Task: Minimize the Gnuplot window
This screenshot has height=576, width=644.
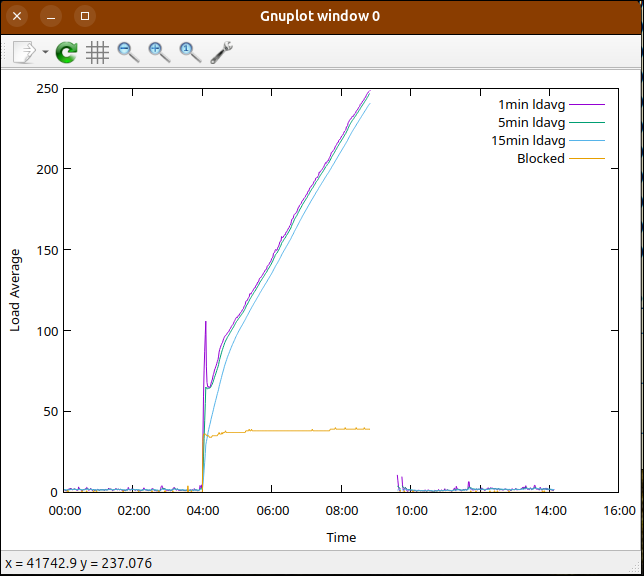Action: (x=51, y=16)
